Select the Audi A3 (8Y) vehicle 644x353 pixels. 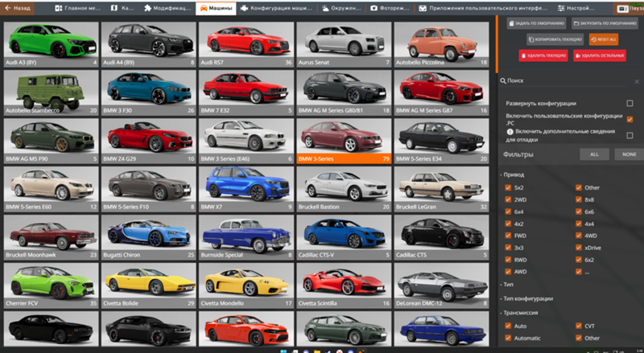(51, 44)
